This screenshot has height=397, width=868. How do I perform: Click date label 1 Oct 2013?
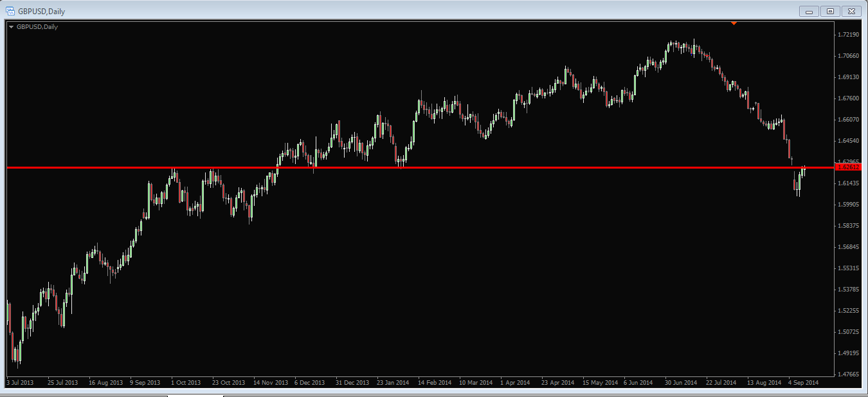186,382
